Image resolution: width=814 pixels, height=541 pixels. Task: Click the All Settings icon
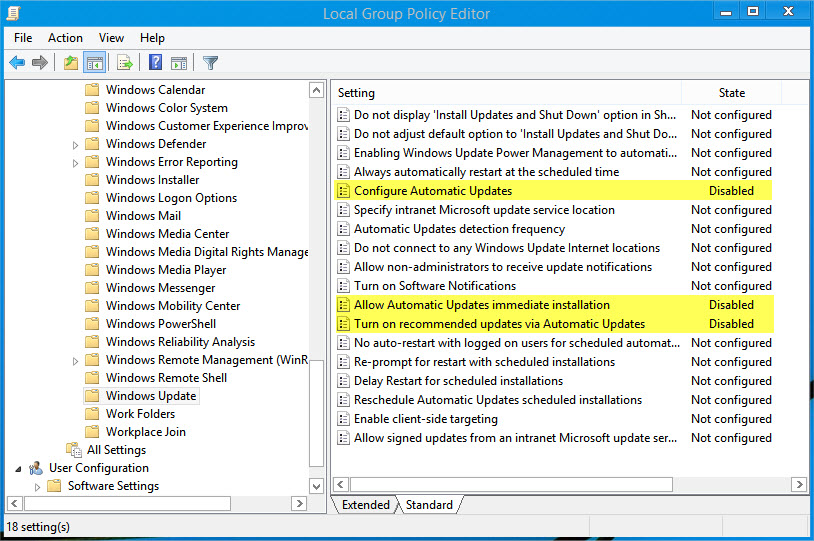coord(74,450)
